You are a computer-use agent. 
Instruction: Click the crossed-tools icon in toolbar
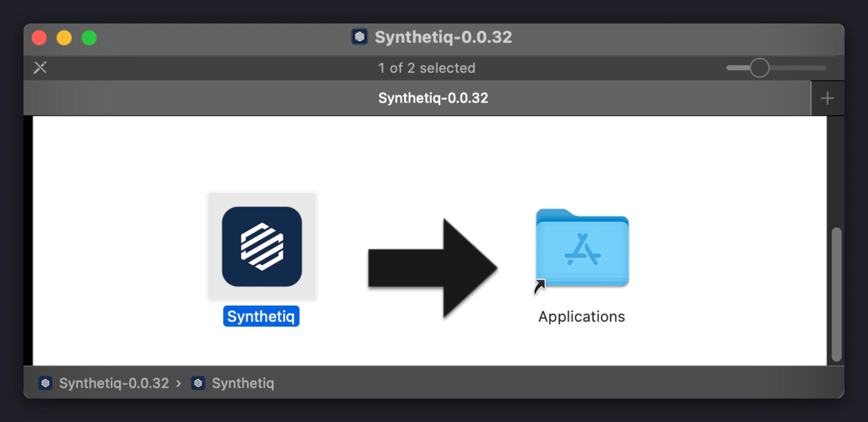tap(40, 67)
